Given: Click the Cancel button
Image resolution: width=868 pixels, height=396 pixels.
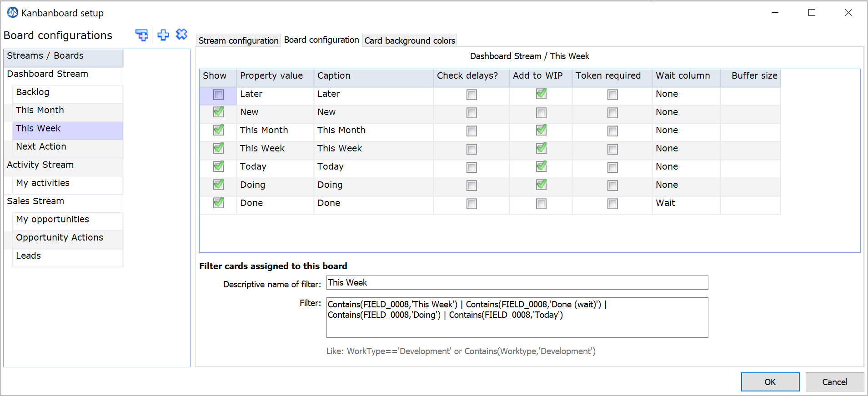Looking at the screenshot, I should pyautogui.click(x=834, y=382).
